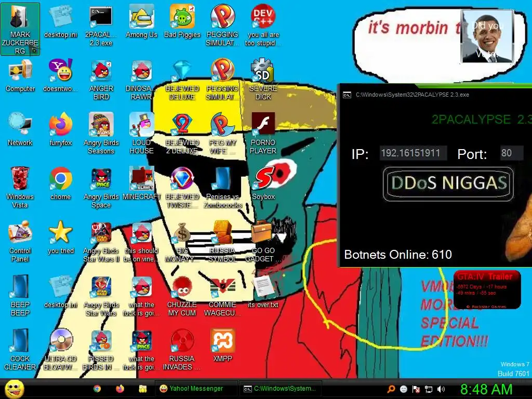Launch the 2PACAL 2.3.exe console icon

pos(101,26)
